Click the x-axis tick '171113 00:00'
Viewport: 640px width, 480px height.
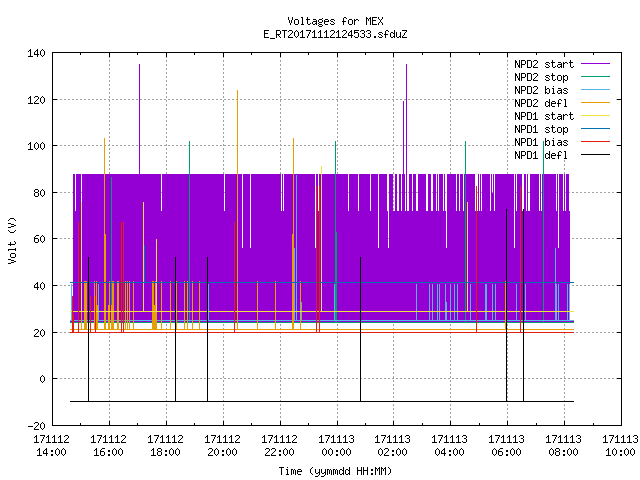[x=336, y=446]
